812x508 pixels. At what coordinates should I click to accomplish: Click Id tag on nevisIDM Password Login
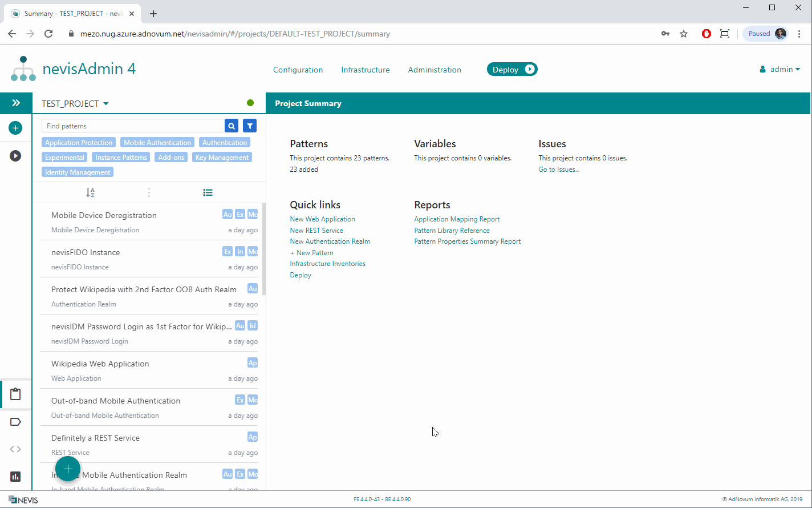point(253,326)
